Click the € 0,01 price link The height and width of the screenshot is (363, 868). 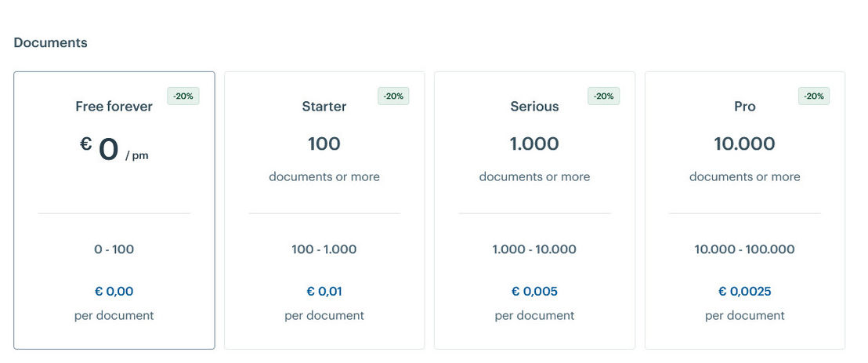[x=324, y=292]
